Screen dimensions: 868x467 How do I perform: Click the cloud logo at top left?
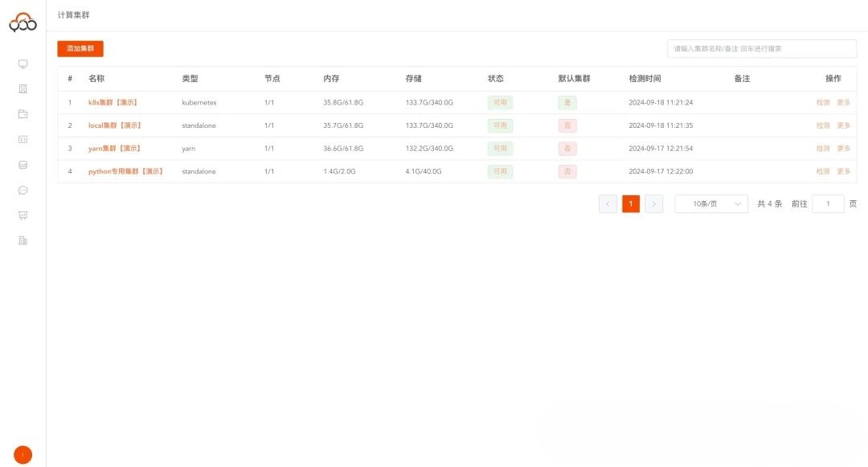[23, 23]
